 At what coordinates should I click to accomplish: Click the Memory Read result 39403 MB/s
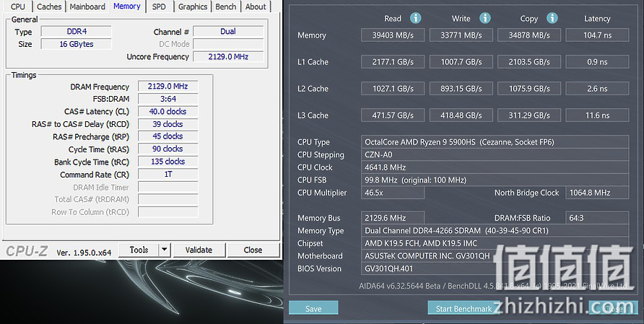point(393,35)
